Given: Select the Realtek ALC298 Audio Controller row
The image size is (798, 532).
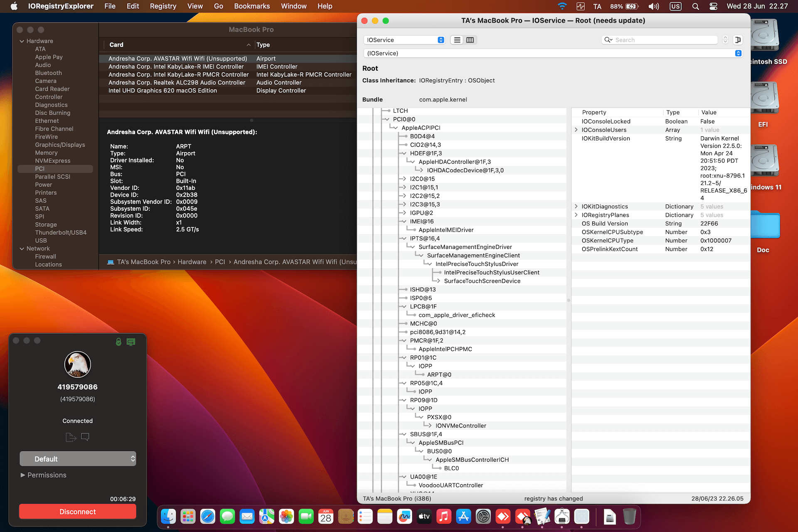Looking at the screenshot, I should pyautogui.click(x=228, y=83).
